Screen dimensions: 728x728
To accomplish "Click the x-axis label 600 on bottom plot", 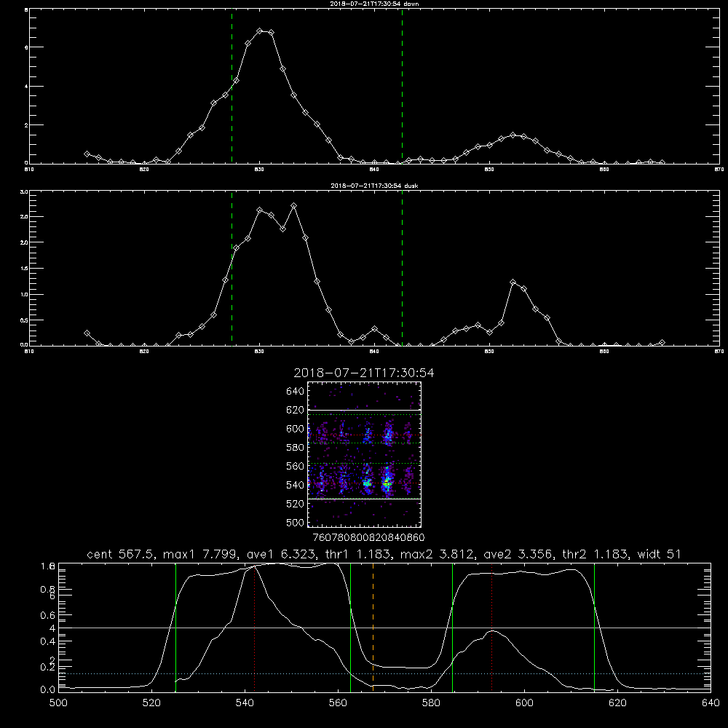I will click(x=524, y=703).
